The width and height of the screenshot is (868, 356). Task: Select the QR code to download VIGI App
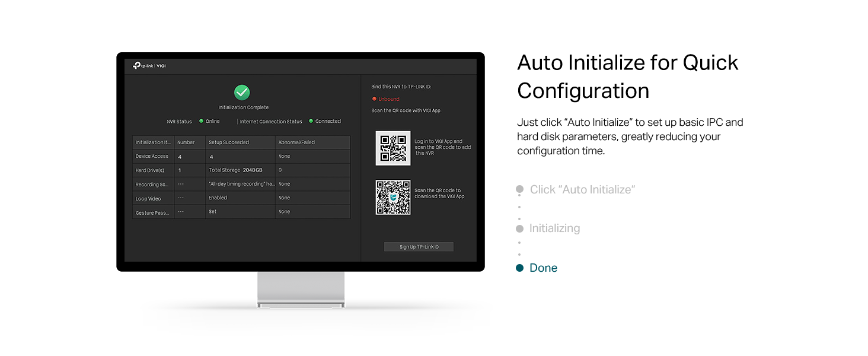tap(392, 197)
